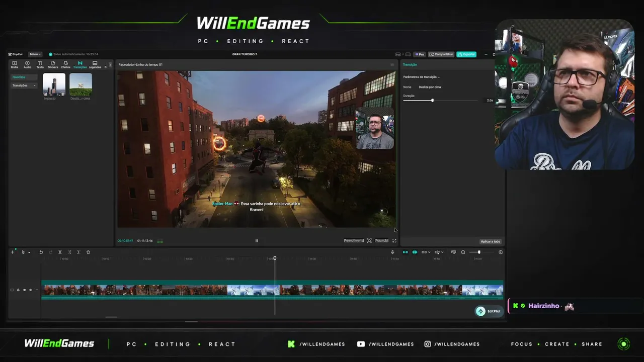The image size is (644, 362).
Task: Click Aplicar a tudo button
Action: [490, 241]
